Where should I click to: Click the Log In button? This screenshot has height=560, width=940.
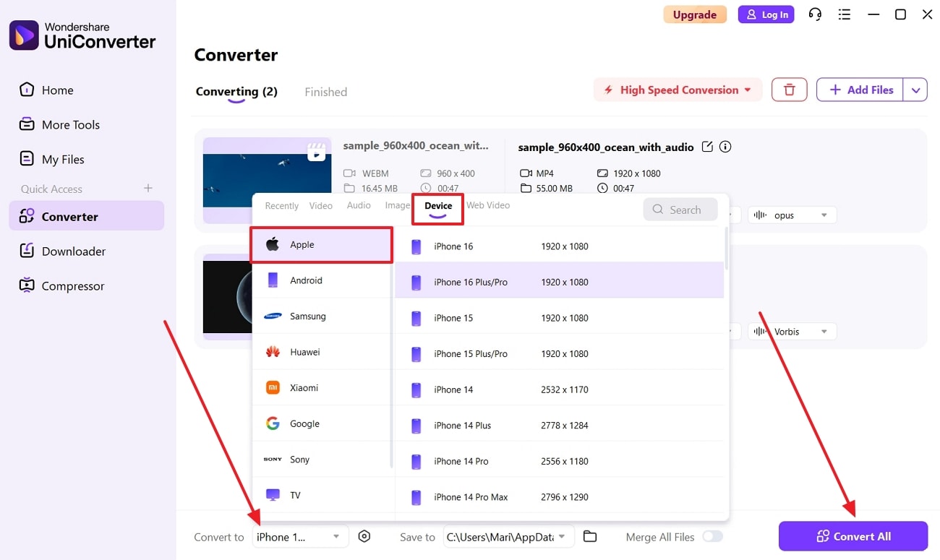(x=766, y=14)
